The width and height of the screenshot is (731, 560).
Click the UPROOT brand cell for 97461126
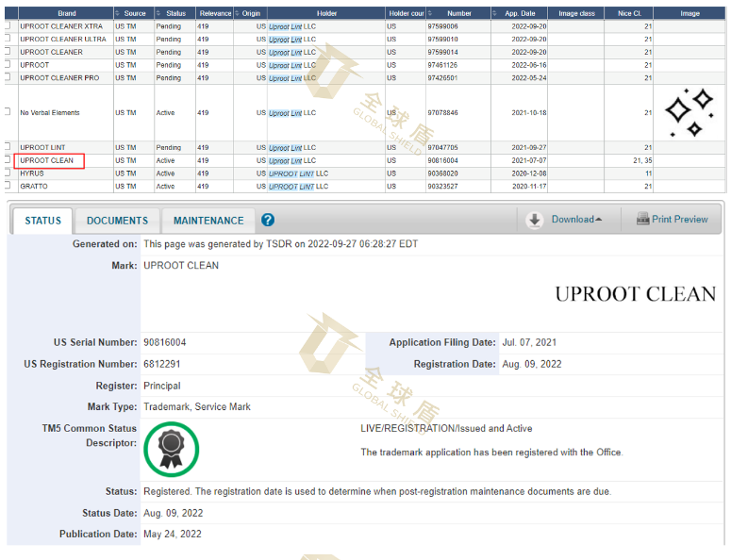[x=35, y=65]
